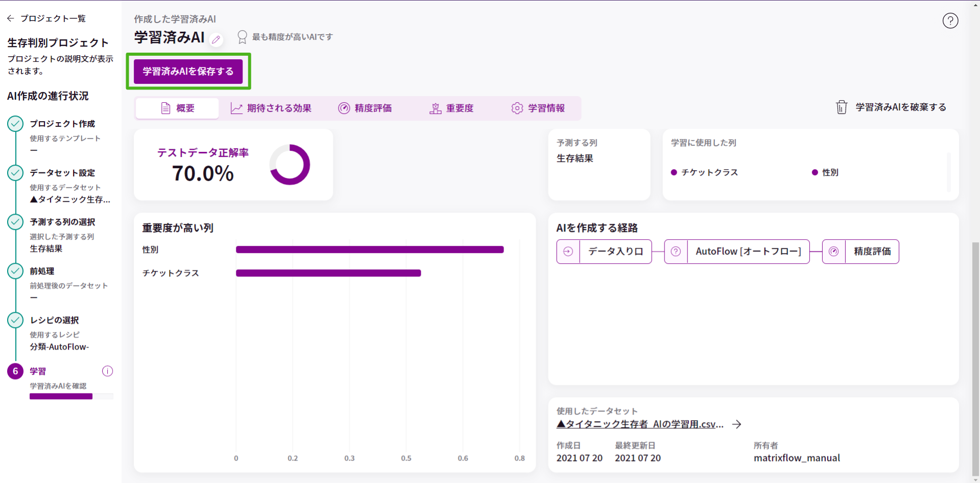Click 予測する列の選択 step label
This screenshot has height=483, width=980.
tap(62, 222)
